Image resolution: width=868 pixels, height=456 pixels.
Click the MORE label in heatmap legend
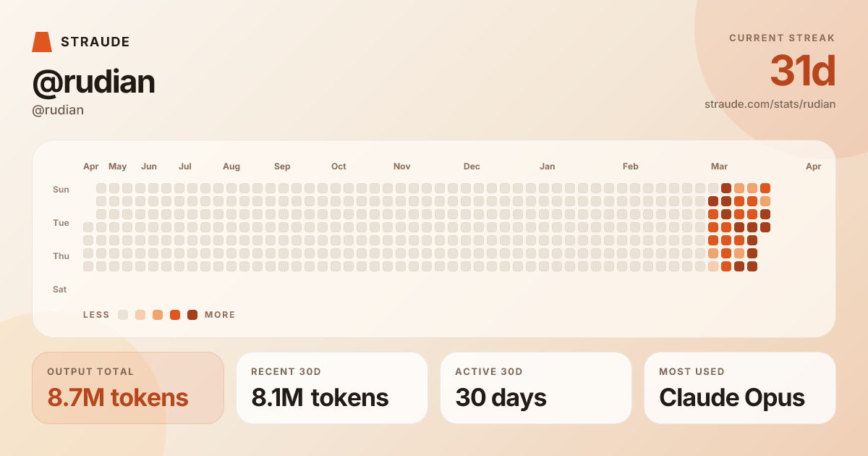point(220,315)
